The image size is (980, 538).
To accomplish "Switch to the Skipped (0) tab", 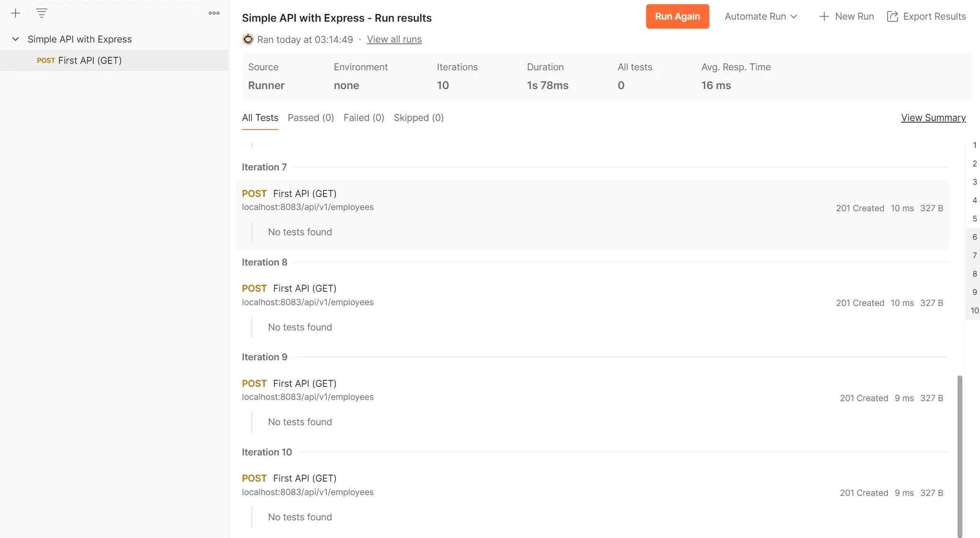I will 419,118.
